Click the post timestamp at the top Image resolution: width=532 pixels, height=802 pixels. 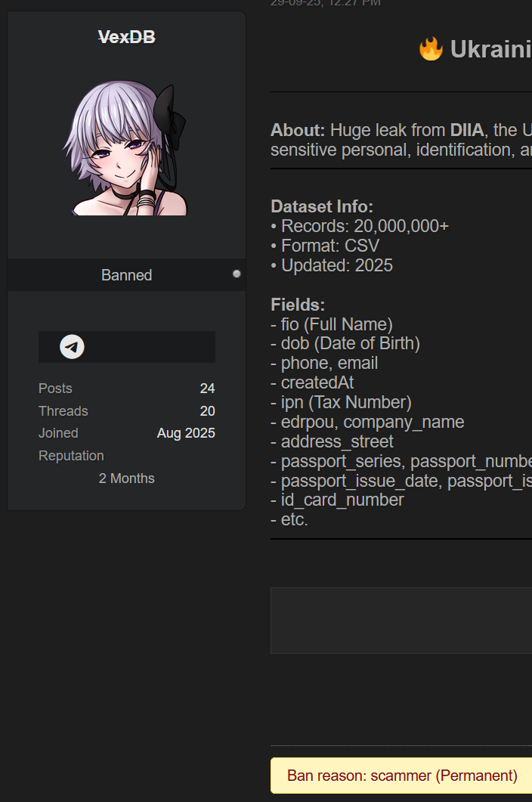(x=326, y=2)
